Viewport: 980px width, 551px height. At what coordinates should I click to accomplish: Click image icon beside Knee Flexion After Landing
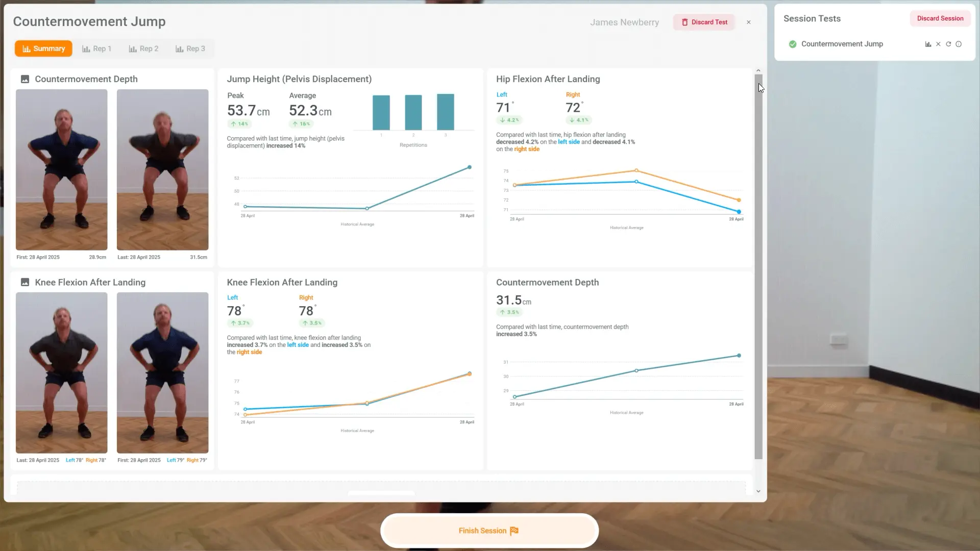(24, 282)
